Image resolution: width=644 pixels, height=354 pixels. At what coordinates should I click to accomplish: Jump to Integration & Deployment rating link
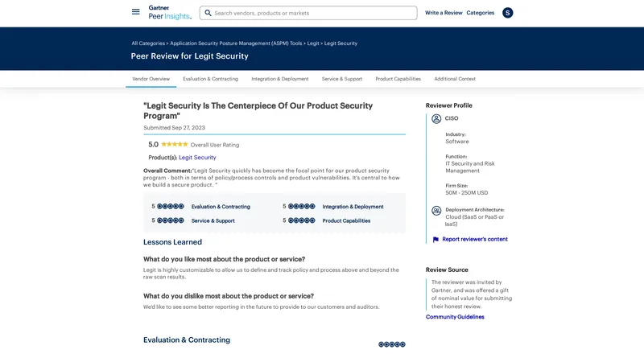pyautogui.click(x=353, y=207)
